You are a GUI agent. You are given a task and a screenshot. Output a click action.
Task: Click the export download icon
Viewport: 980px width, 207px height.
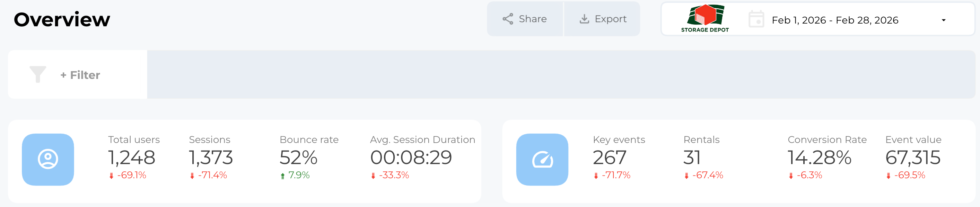pos(584,19)
